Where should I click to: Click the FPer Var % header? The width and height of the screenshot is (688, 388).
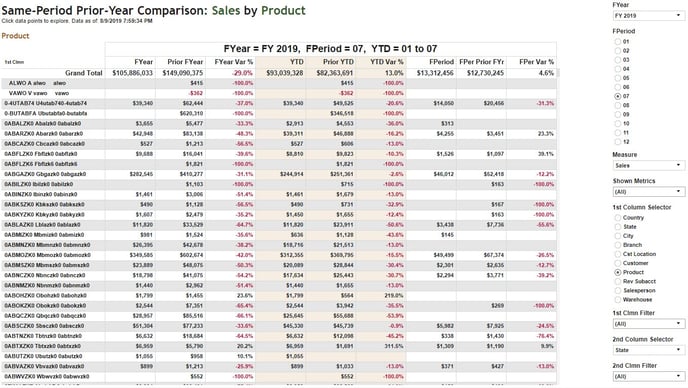coord(536,62)
